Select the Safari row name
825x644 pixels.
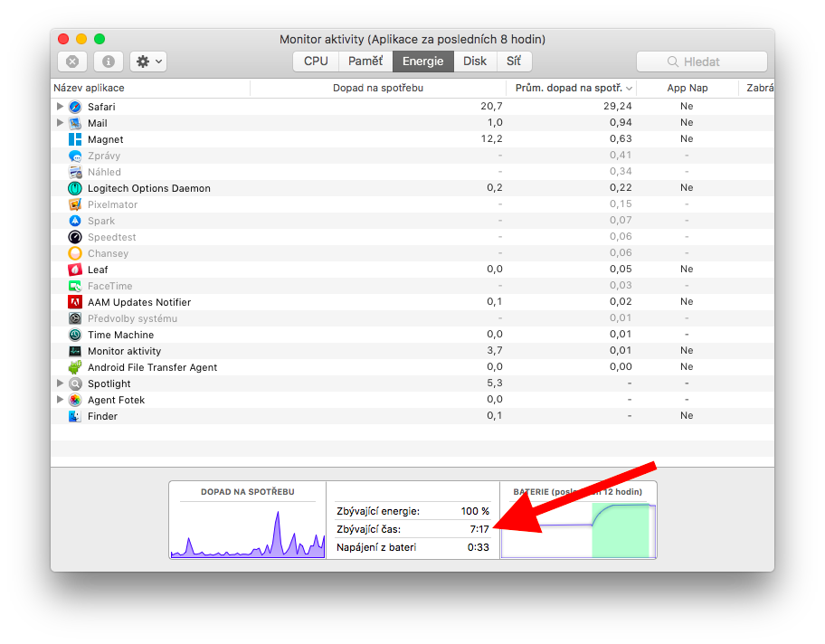(x=101, y=107)
